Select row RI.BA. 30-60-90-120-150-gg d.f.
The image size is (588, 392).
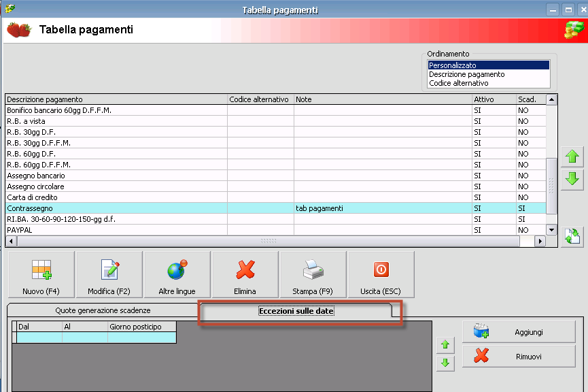click(275, 219)
